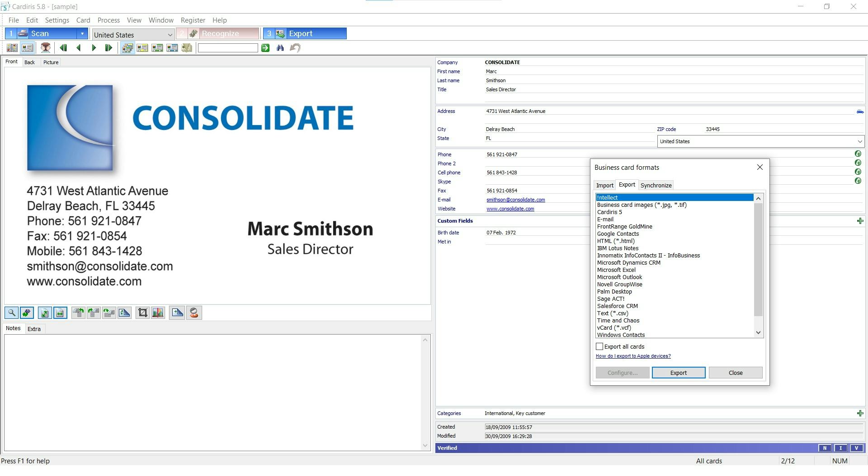Click the two-faces duplicates icon
The image size is (868, 476).
coord(45,48)
